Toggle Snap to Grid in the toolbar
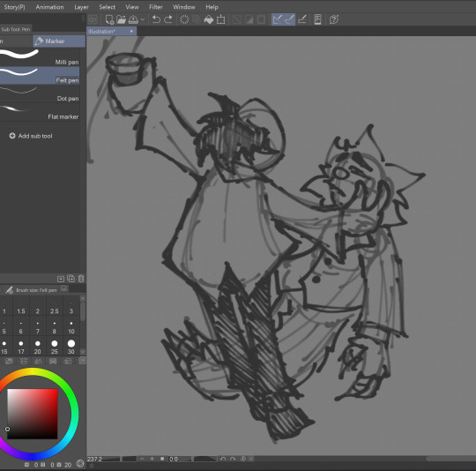This screenshot has height=471, width=476. (301, 19)
